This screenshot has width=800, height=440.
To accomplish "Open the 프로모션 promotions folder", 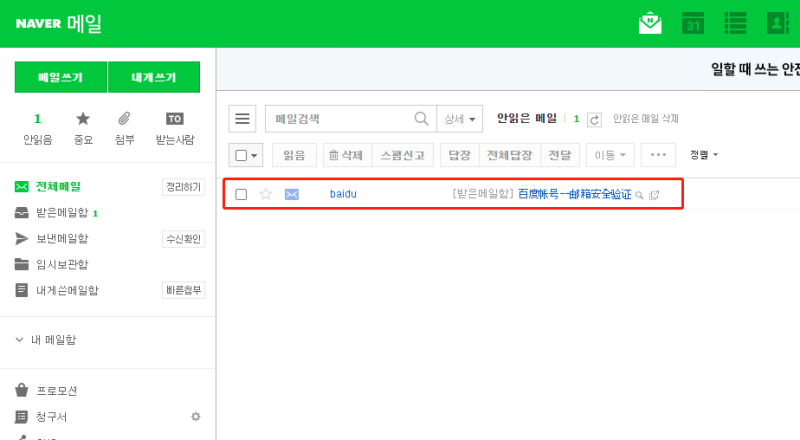I will click(56, 391).
